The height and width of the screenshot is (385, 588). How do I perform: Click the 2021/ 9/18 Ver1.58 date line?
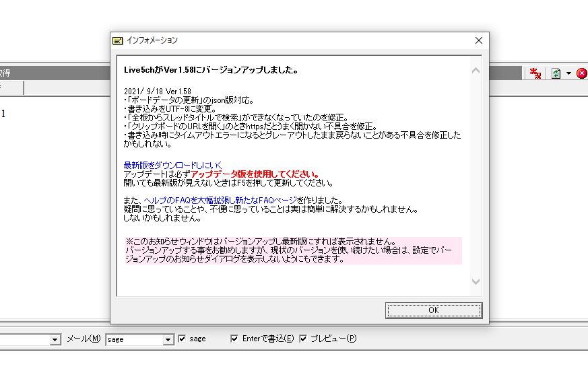[x=158, y=92]
